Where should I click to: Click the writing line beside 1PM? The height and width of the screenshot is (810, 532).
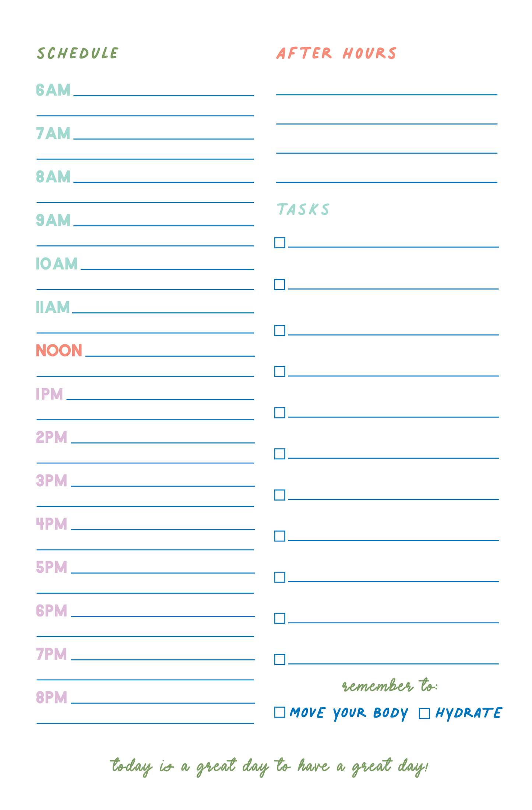click(160, 399)
